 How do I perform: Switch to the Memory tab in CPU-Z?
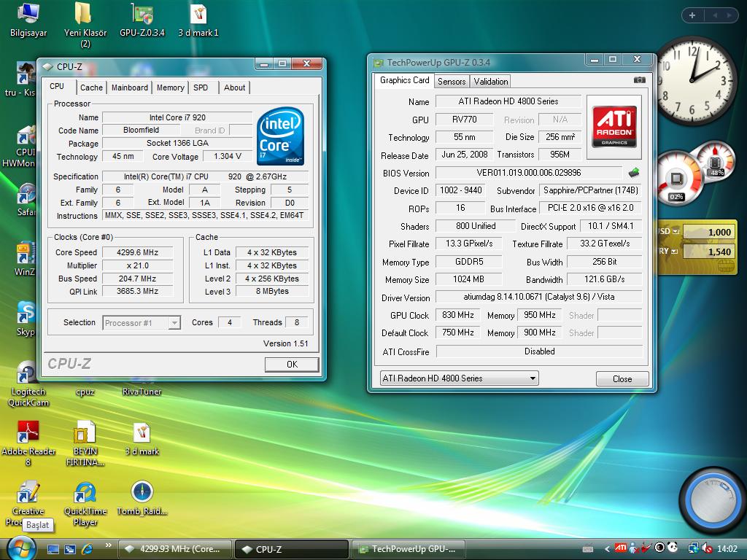[x=170, y=87]
